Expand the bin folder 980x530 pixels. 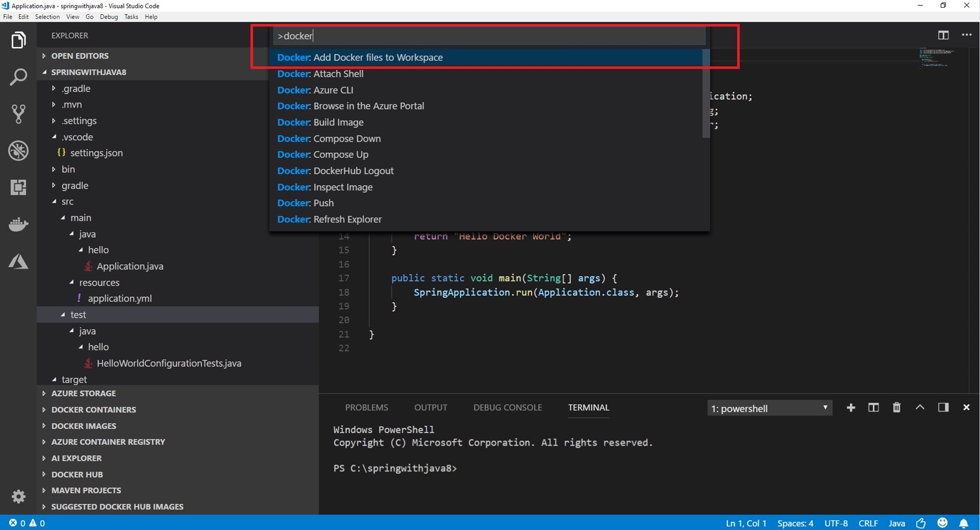pyautogui.click(x=68, y=169)
